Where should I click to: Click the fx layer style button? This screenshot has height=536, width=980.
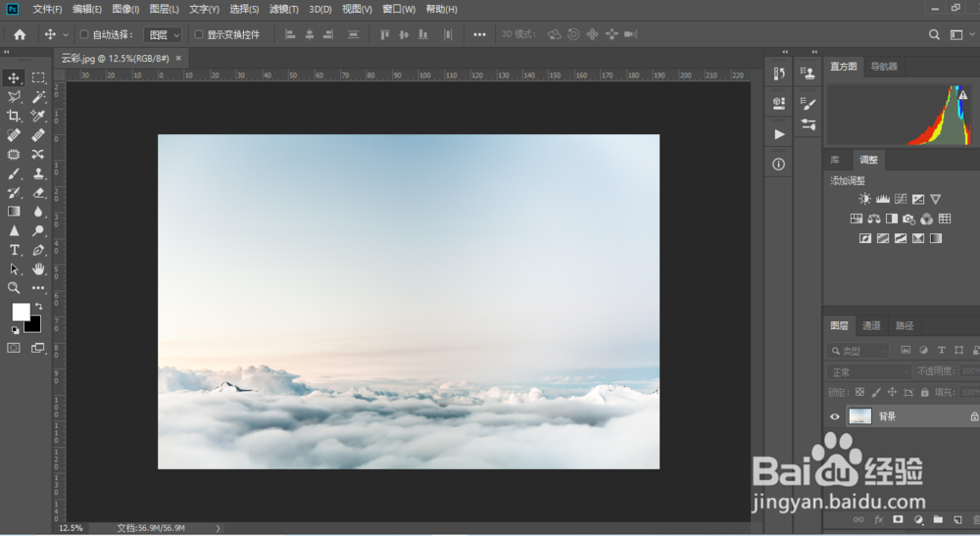pyautogui.click(x=878, y=519)
